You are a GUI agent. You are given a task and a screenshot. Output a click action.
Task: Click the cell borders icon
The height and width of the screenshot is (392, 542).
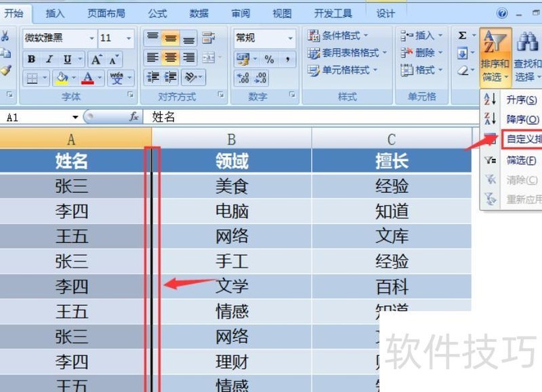(x=32, y=79)
